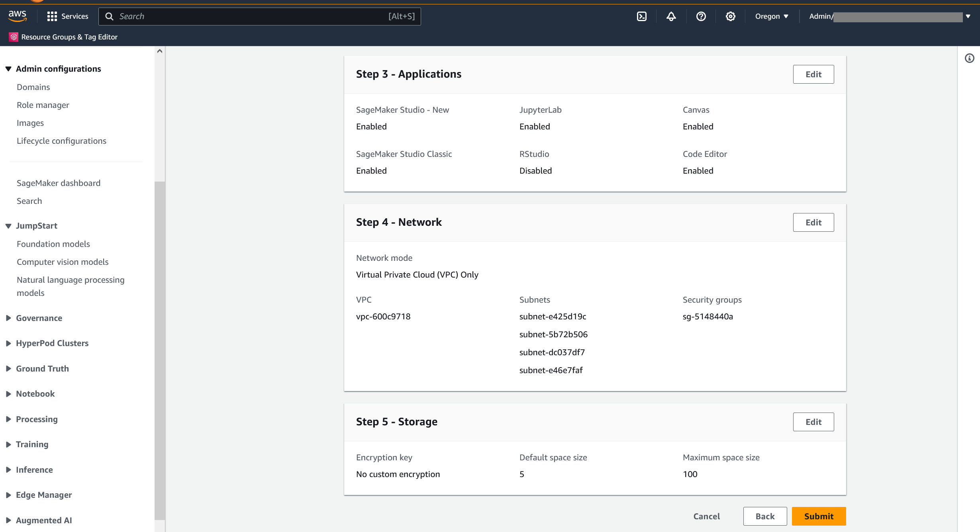
Task: Open the help question mark icon
Action: [701, 16]
